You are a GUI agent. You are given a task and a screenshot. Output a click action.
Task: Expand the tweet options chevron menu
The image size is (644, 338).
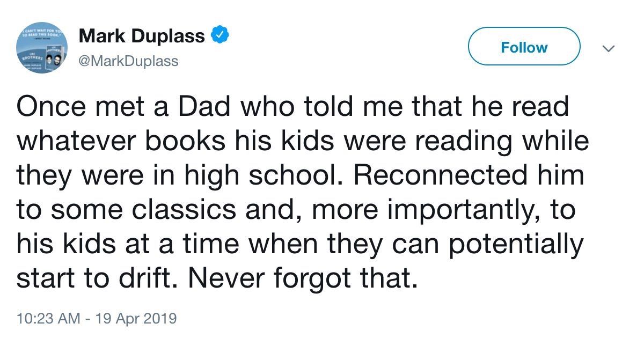tap(608, 49)
